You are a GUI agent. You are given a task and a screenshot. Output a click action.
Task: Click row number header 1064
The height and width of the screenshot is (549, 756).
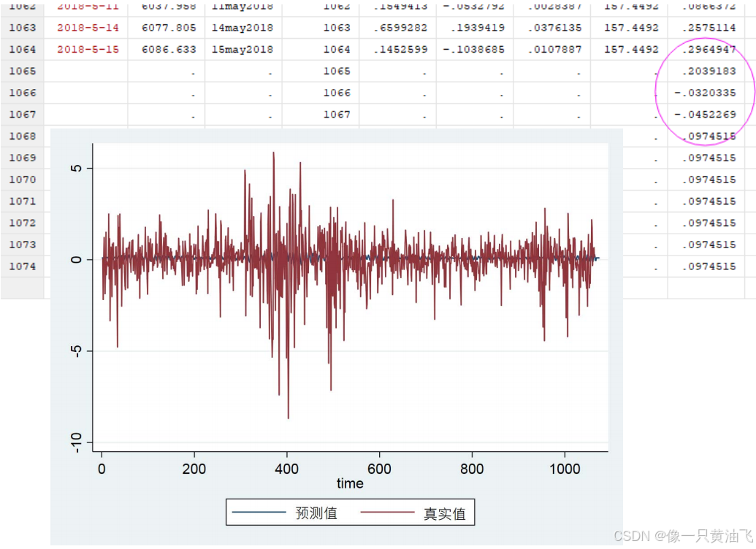(22, 49)
